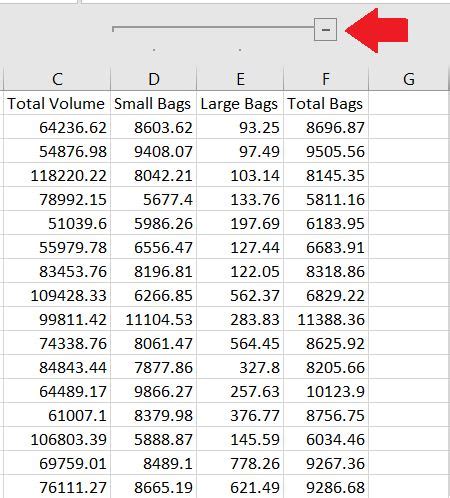The width and height of the screenshot is (450, 498).
Task: Select cell with value 564.45
Action: pyautogui.click(x=240, y=343)
